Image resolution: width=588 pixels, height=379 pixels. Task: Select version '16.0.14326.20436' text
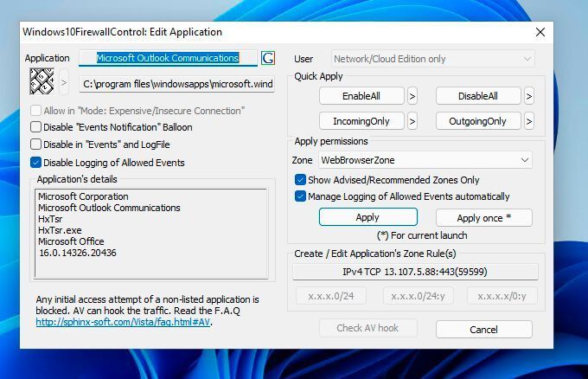click(78, 253)
